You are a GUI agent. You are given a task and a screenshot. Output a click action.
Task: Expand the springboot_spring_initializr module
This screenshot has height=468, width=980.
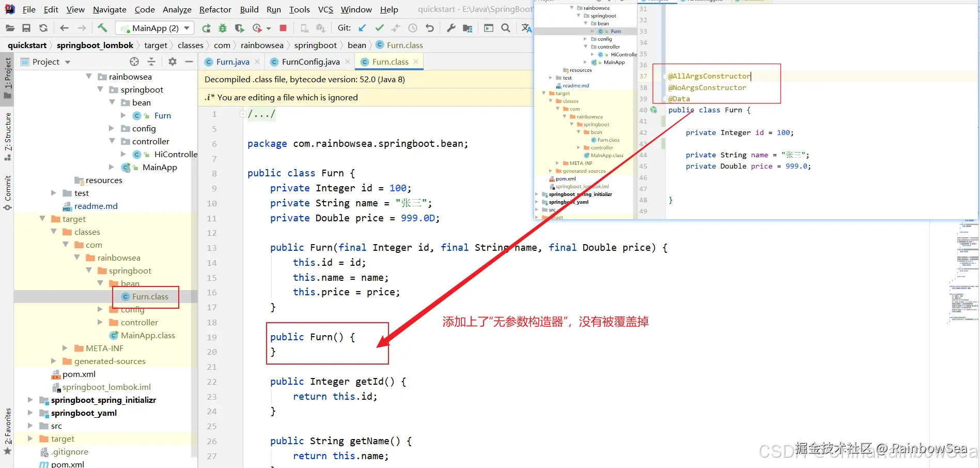coord(30,400)
